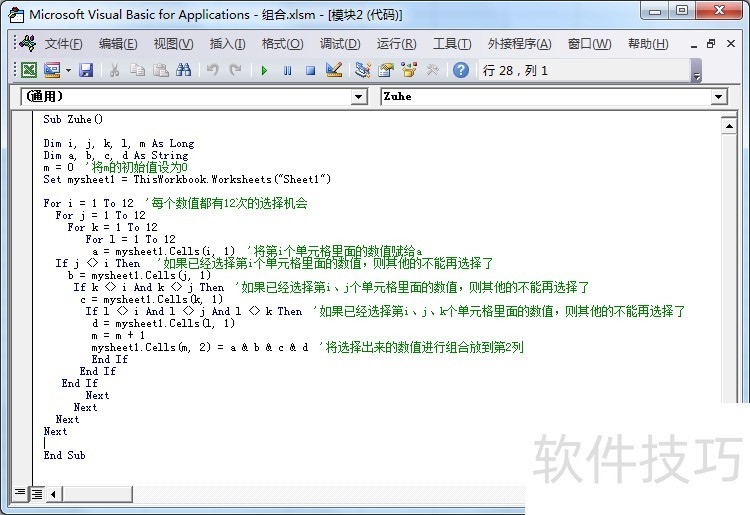Click the Break pause icon
Screen dimensions: 750x515
click(x=287, y=71)
